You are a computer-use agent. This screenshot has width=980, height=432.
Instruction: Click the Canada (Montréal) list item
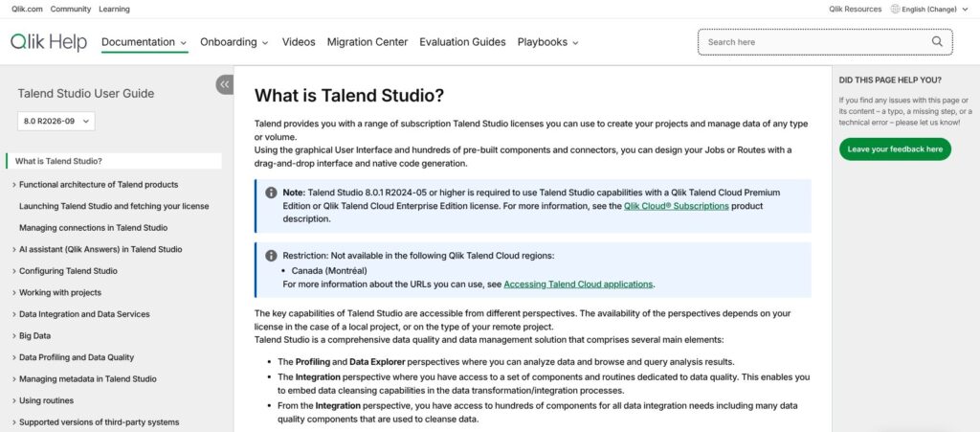(329, 271)
